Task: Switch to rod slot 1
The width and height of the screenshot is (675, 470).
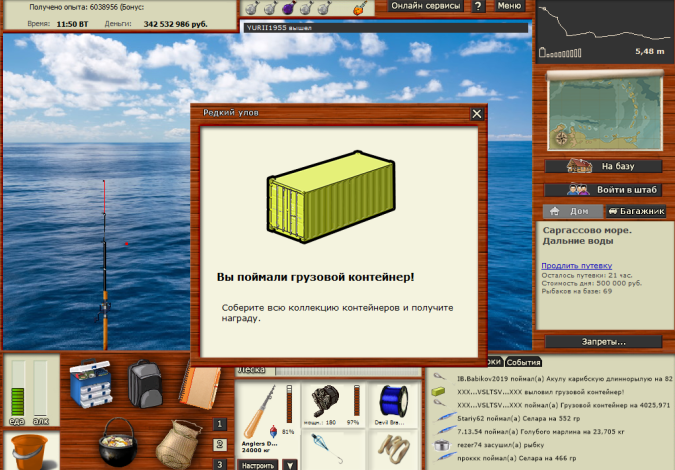Action: pos(219,425)
